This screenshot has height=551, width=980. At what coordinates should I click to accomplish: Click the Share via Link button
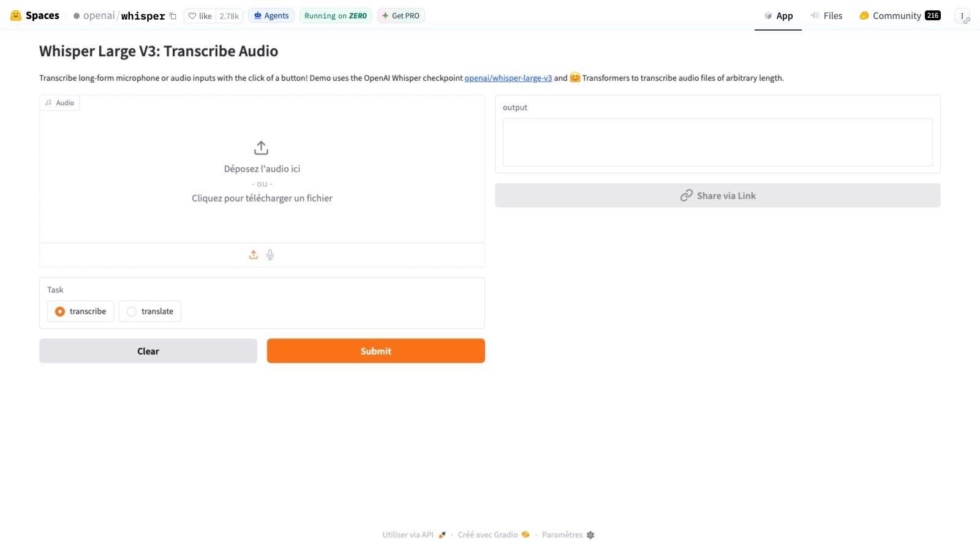click(x=718, y=195)
